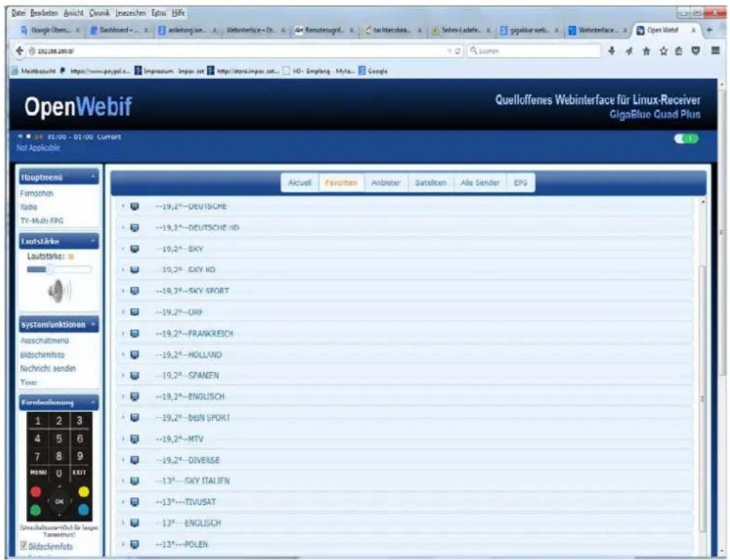The width and height of the screenshot is (730, 560).
Task: Expand the --19,2°--DEUTSCHE bouquet arrow
Action: [x=123, y=205]
